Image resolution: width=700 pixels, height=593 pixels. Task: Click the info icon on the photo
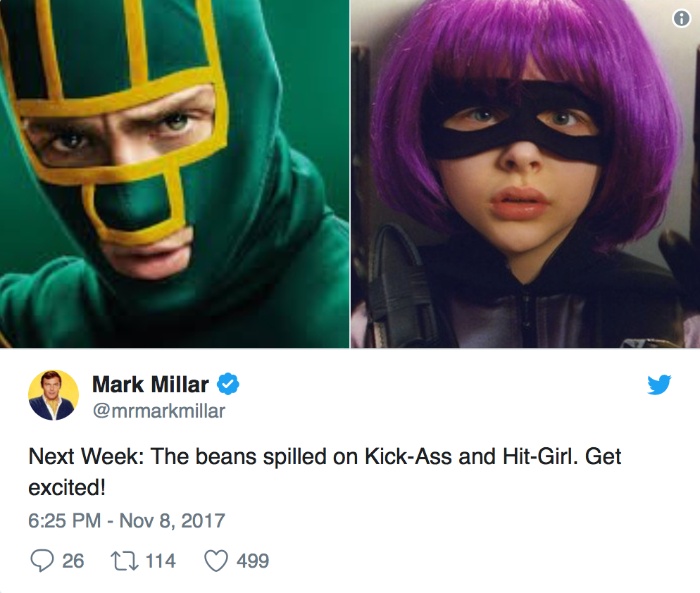[681, 19]
